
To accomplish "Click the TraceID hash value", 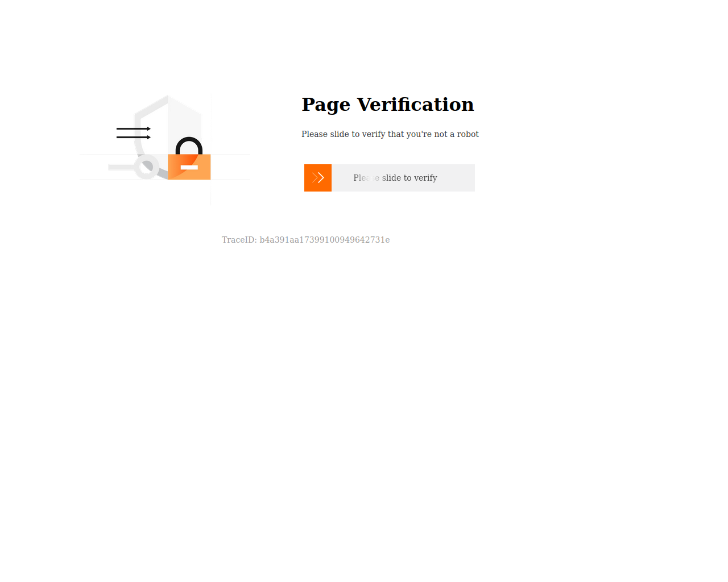I will click(x=325, y=240).
